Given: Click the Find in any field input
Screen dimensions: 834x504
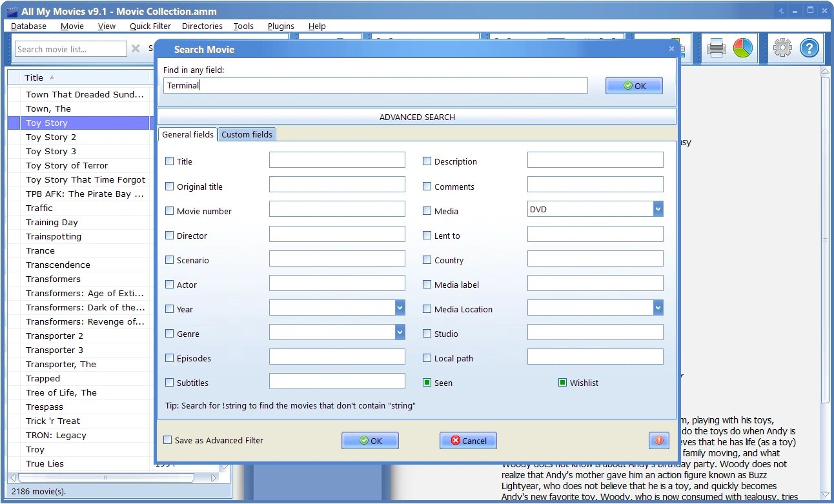Looking at the screenshot, I should coord(375,85).
